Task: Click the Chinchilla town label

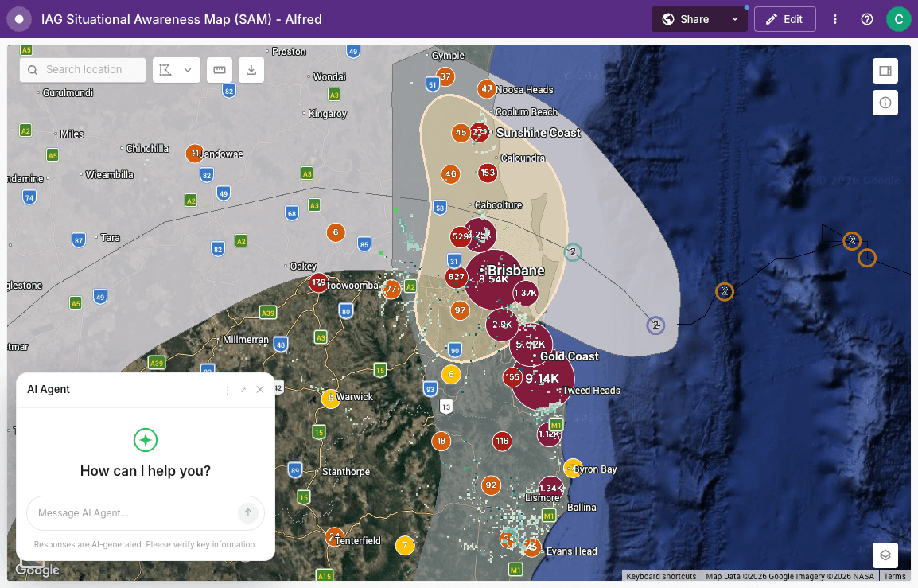Action: click(x=147, y=149)
